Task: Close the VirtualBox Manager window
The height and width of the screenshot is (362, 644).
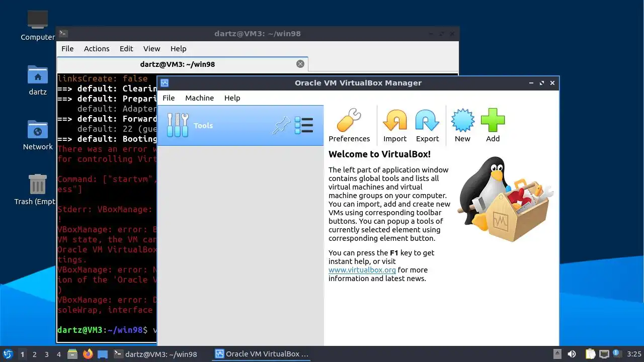Action: click(552, 83)
